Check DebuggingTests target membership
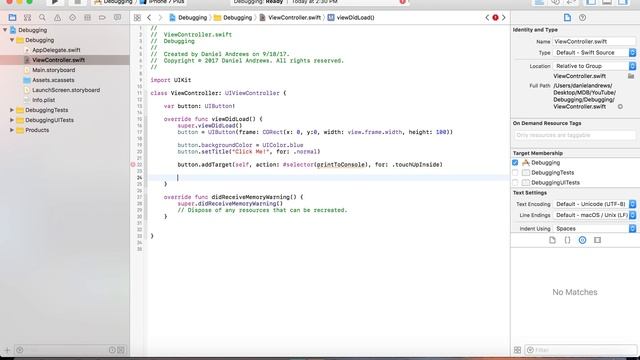 point(515,173)
